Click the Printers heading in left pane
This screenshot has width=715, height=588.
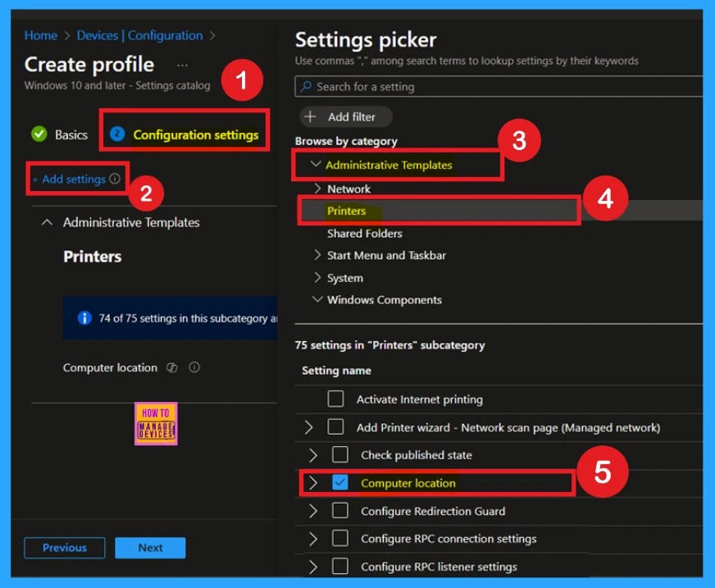(x=93, y=257)
